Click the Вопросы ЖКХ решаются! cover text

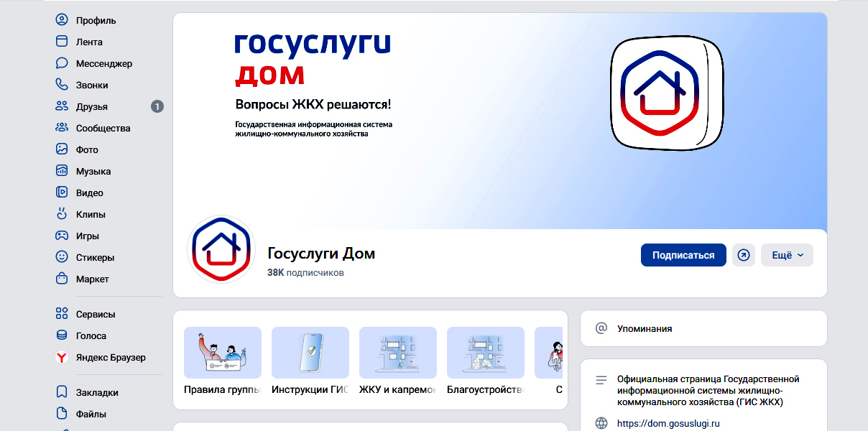pos(313,105)
